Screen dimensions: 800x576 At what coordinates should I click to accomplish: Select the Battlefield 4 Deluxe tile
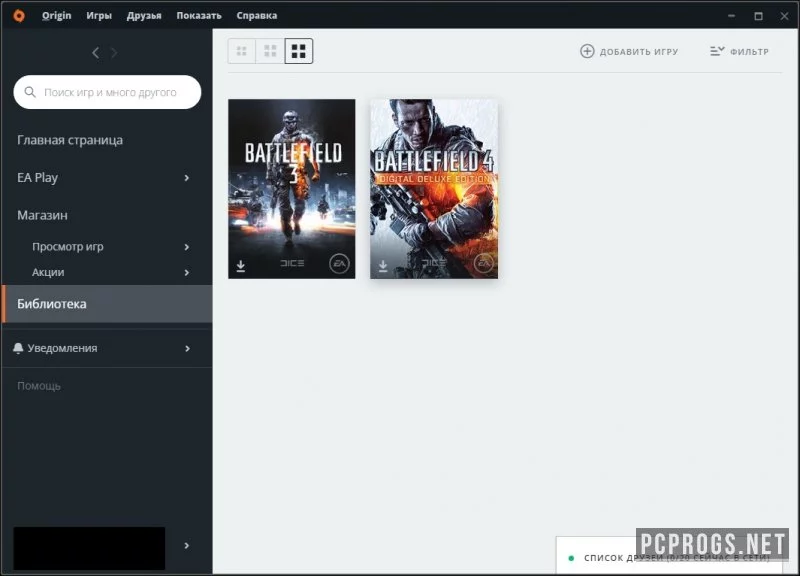pos(434,189)
